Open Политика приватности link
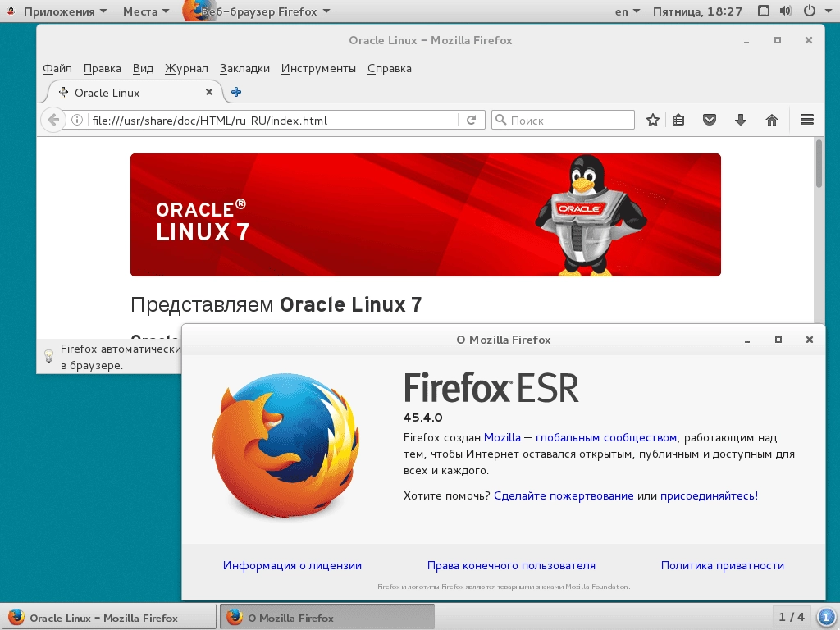Image resolution: width=840 pixels, height=630 pixels. click(722, 565)
